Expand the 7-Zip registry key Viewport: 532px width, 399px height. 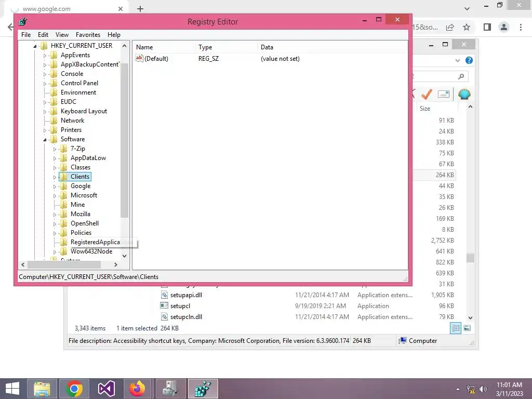(x=55, y=149)
